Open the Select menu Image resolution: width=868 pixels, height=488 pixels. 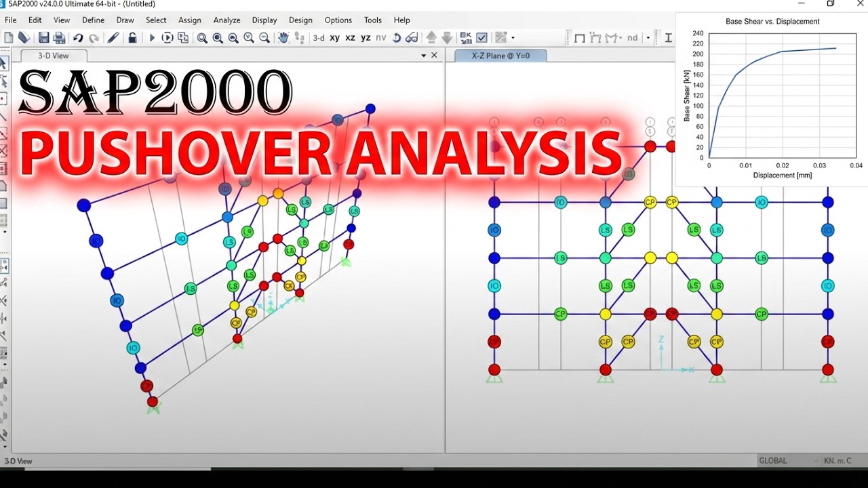[156, 20]
